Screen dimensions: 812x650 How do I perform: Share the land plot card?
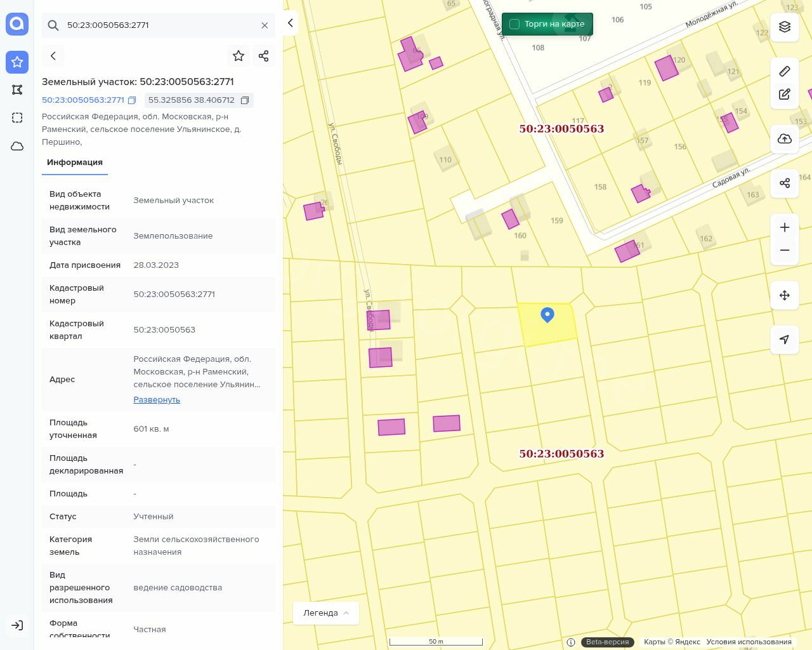264,56
